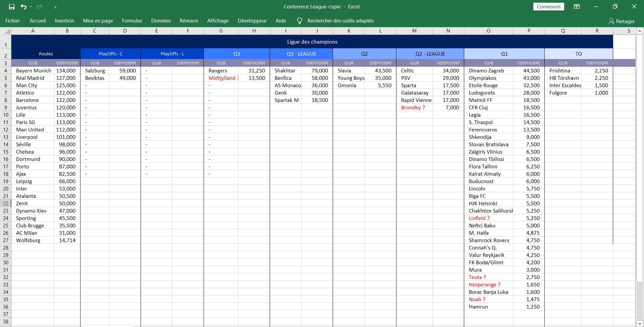Image resolution: width=644 pixels, height=327 pixels.
Task: Open the Fichier menu
Action: pos(12,21)
